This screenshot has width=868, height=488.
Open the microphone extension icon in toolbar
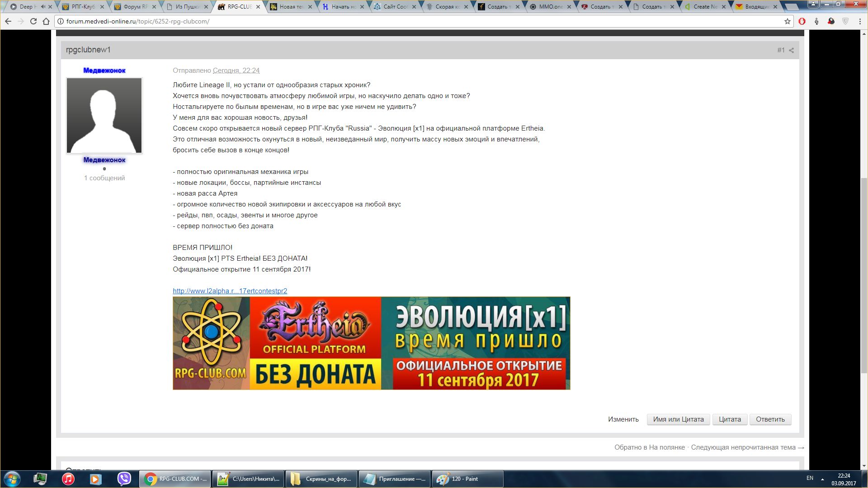click(816, 21)
